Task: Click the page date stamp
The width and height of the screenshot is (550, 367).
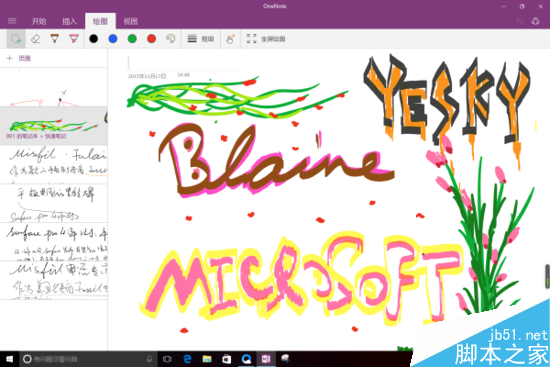Action: (147, 76)
